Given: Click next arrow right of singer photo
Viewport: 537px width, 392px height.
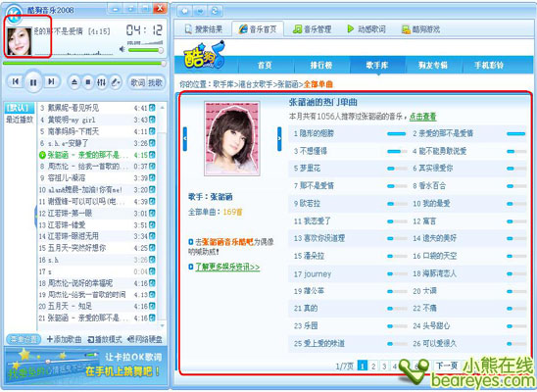Looking at the screenshot, I should pyautogui.click(x=279, y=139).
